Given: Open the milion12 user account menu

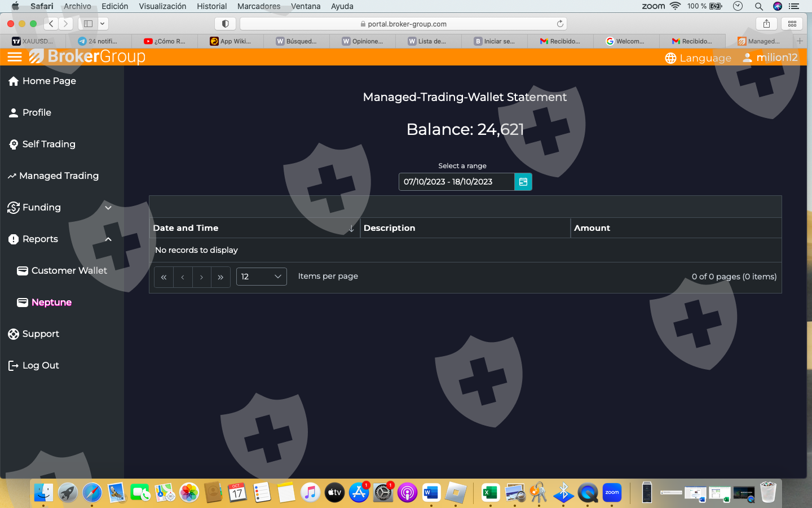Looking at the screenshot, I should click(770, 58).
